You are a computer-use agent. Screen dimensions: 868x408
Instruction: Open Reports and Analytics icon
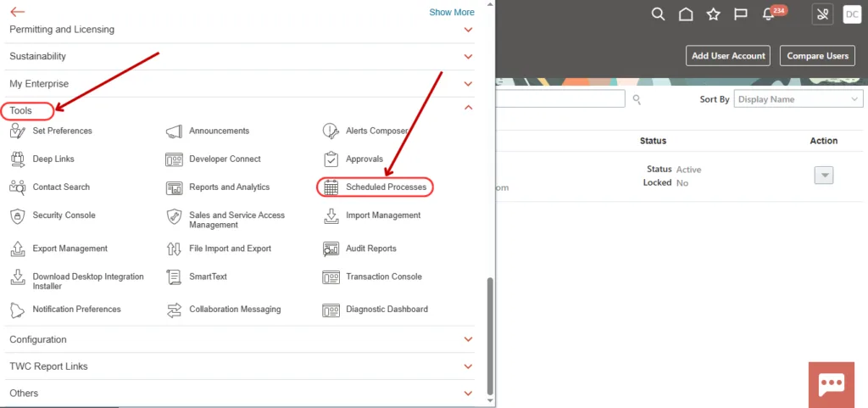point(175,187)
